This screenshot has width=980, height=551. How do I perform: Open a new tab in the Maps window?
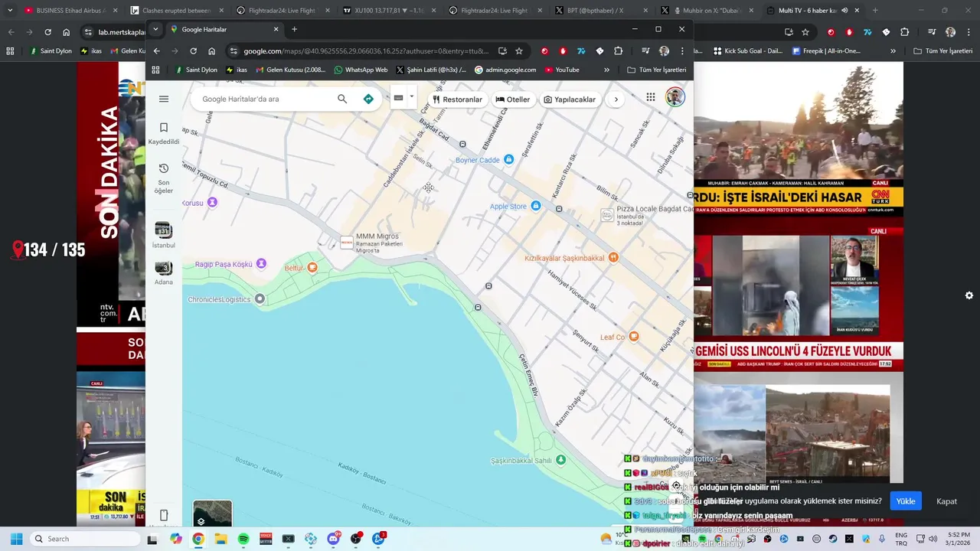click(294, 29)
